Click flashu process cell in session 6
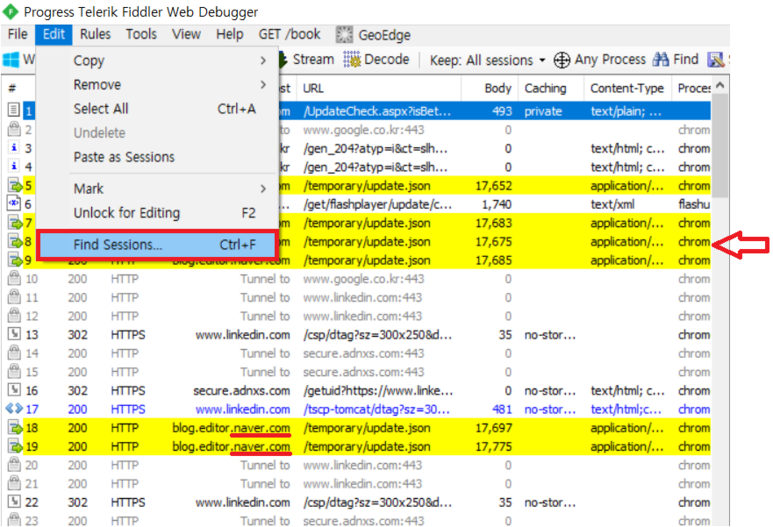The width and height of the screenshot is (773, 527). (x=694, y=205)
